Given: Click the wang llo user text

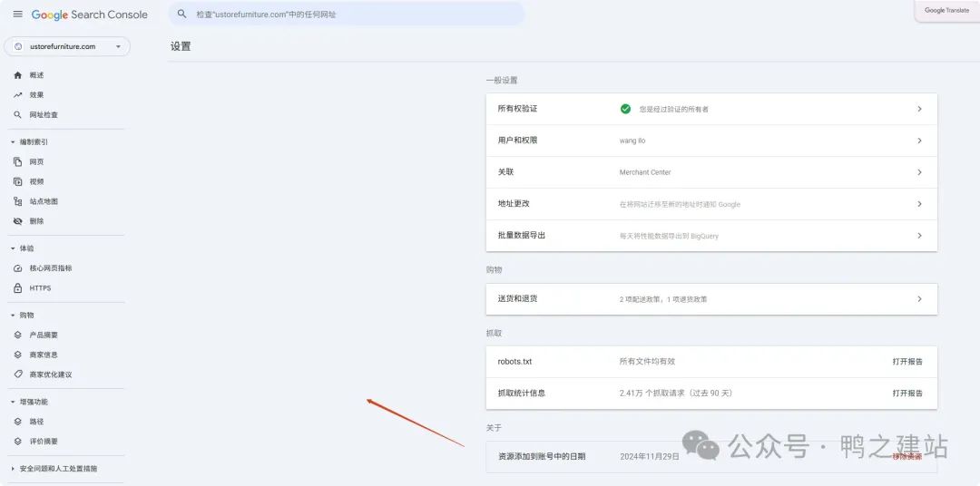Looking at the screenshot, I should click(x=632, y=141).
